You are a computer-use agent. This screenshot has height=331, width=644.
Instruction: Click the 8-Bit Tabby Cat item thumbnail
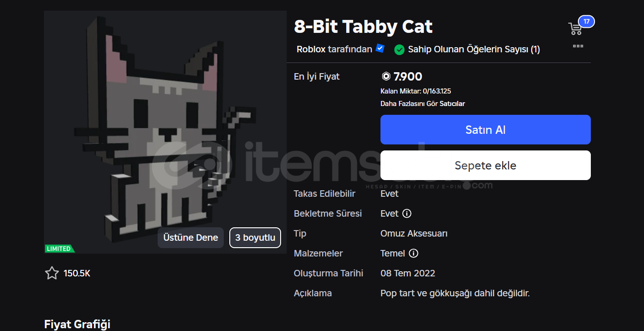tap(165, 132)
